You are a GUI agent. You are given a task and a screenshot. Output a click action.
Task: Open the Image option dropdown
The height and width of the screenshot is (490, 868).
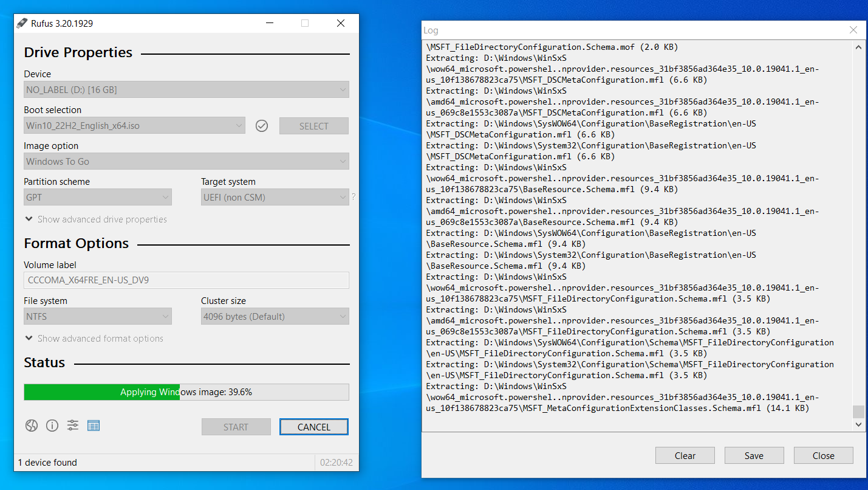(x=186, y=161)
